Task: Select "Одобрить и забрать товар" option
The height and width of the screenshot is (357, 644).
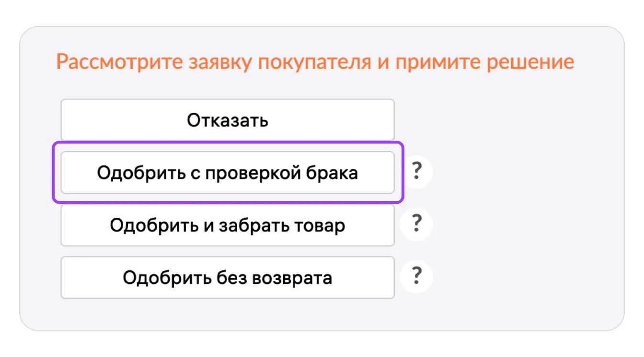Action: coord(227,225)
